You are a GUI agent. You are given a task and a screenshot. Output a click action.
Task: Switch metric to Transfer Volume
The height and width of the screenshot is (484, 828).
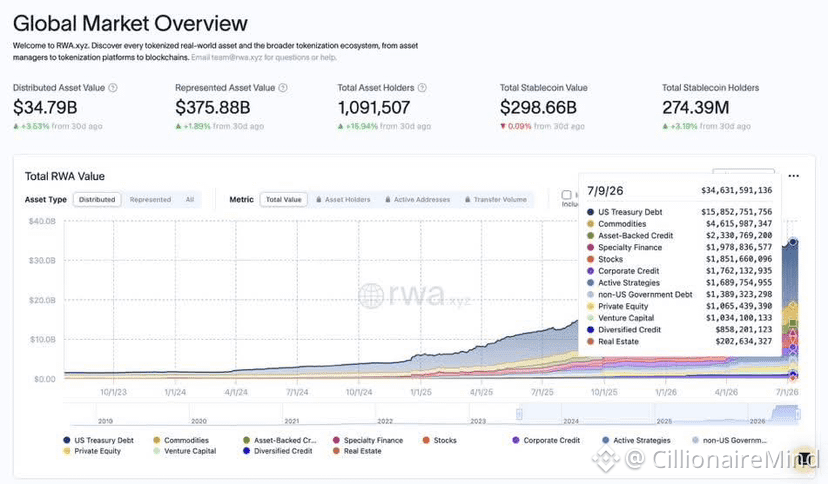point(496,200)
